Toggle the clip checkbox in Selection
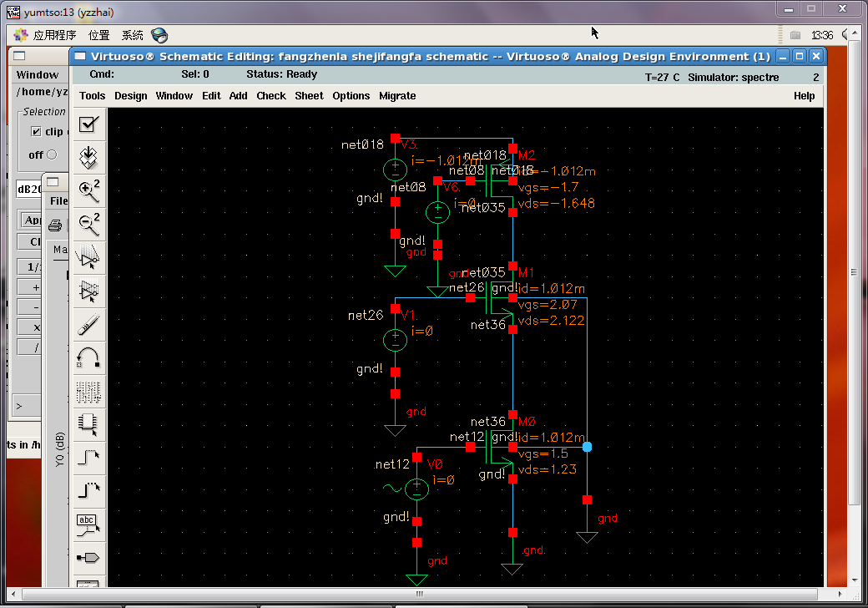Image resolution: width=868 pixels, height=608 pixels. (x=36, y=131)
